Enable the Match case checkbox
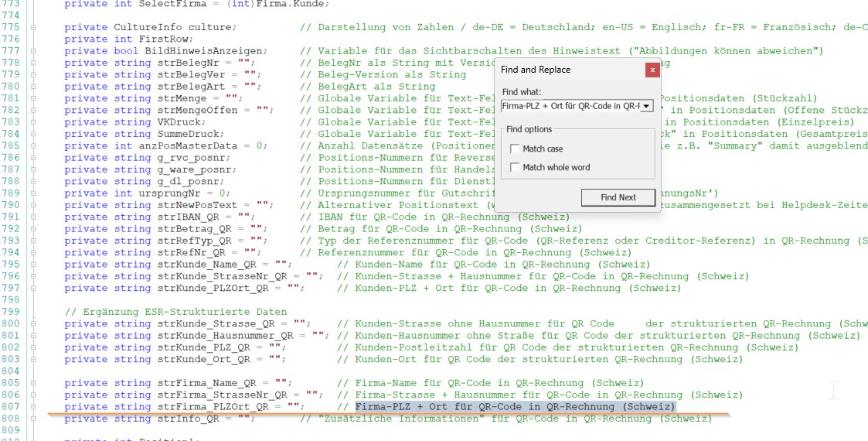This screenshot has width=868, height=441. coord(516,149)
